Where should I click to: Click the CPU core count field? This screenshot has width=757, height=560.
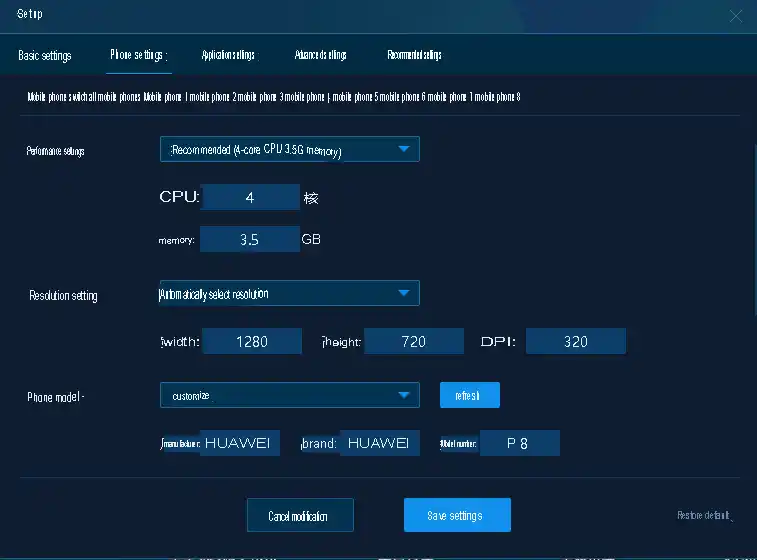pos(250,198)
